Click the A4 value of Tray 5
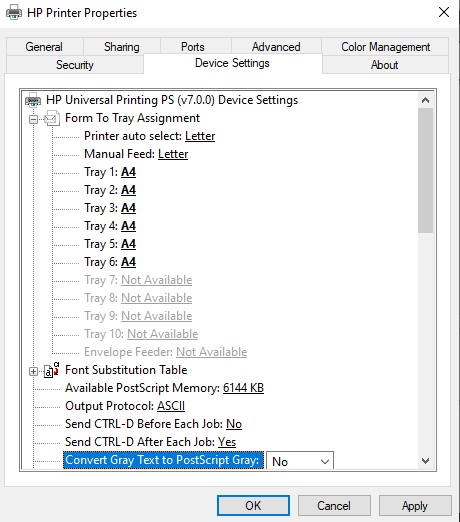 click(x=128, y=244)
